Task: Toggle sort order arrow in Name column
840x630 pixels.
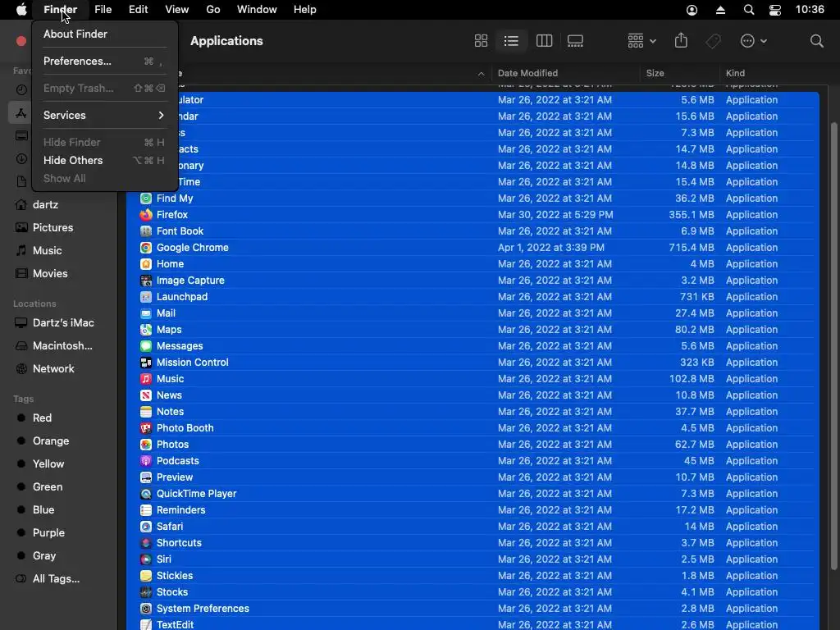Action: 481,74
